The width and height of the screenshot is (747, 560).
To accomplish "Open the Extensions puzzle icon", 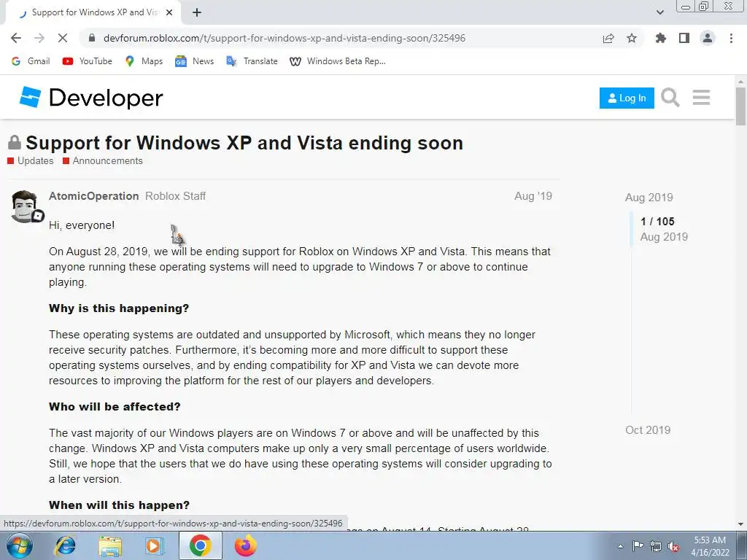I will 661,38.
